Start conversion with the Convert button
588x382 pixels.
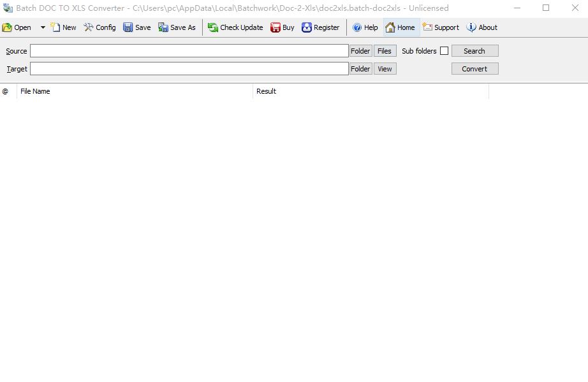pyautogui.click(x=474, y=69)
